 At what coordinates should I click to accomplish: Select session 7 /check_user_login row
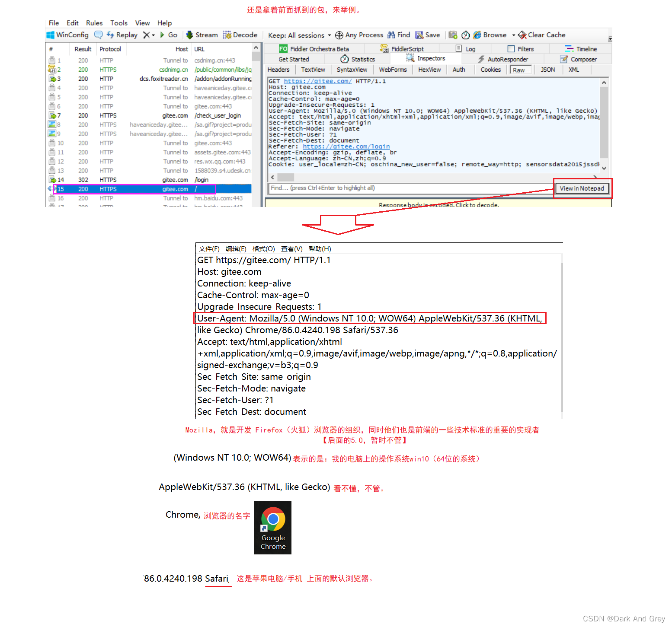click(x=149, y=115)
